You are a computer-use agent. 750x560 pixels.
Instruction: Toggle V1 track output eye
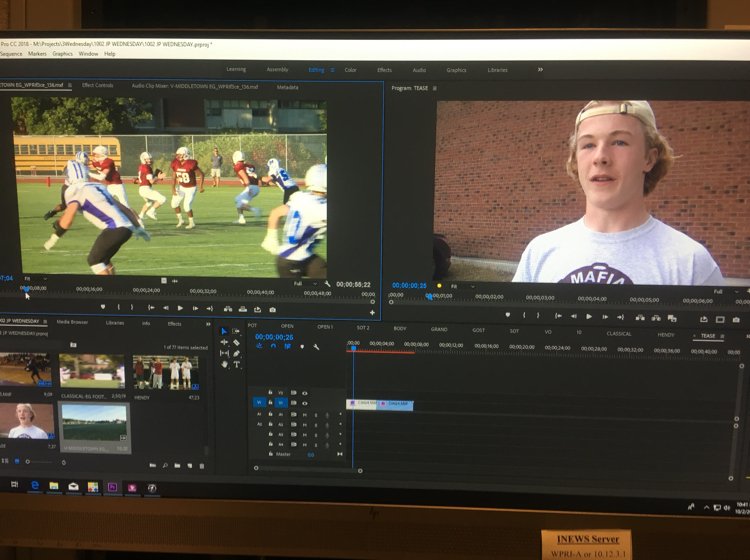(x=305, y=403)
